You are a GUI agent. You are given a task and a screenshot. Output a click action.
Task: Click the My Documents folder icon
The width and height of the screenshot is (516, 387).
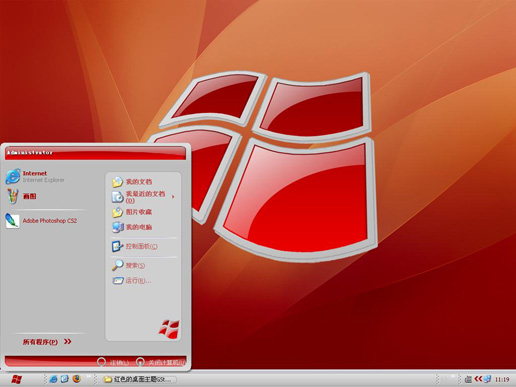(x=117, y=182)
